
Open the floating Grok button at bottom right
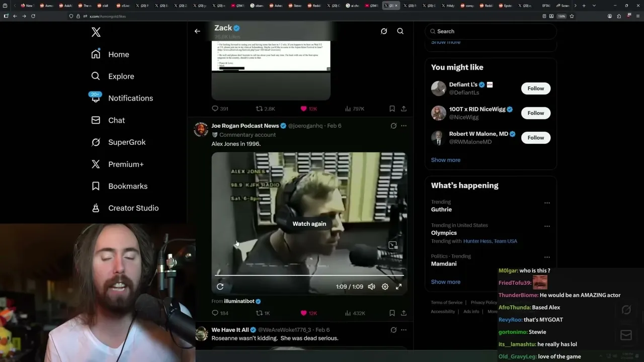626,310
